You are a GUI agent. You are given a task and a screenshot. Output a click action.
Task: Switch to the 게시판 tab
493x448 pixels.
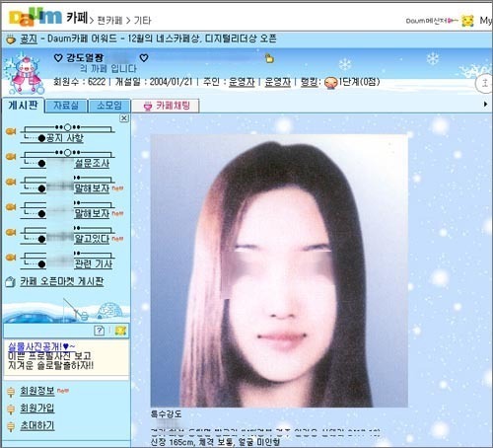[x=23, y=106]
